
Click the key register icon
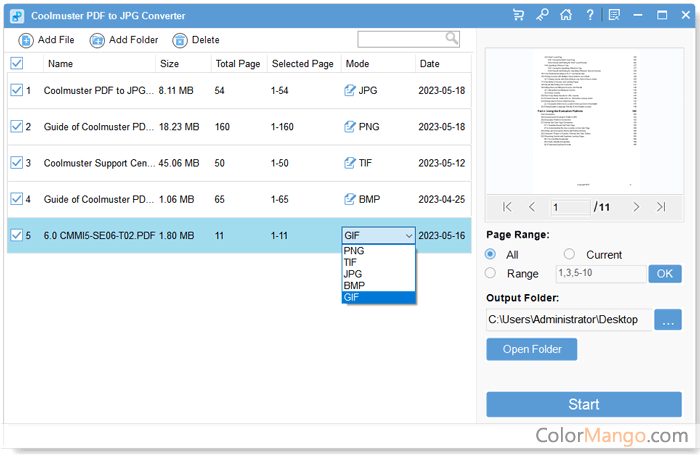pos(542,16)
